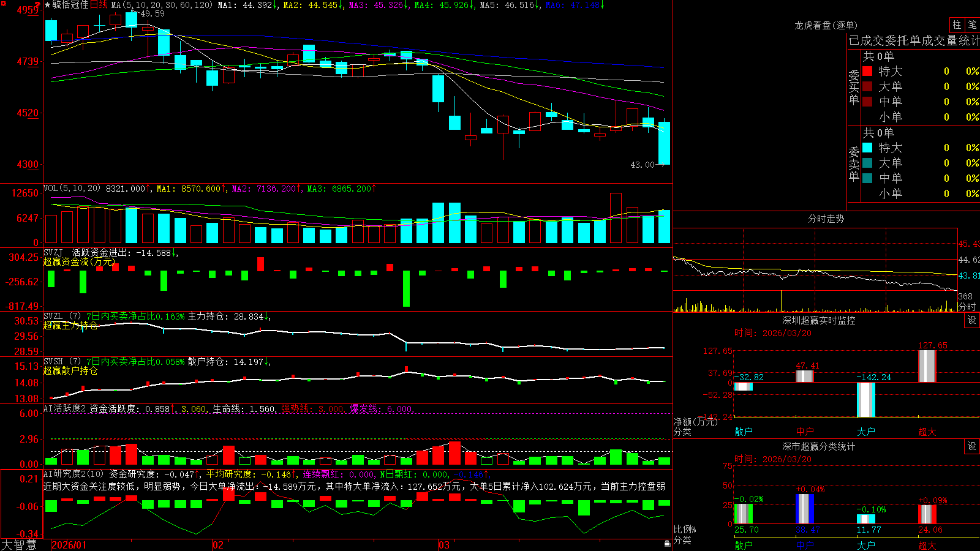980x551 pixels.
Task: Click the blue 中户 38.47 bar in 分类统计
Action: tap(805, 509)
